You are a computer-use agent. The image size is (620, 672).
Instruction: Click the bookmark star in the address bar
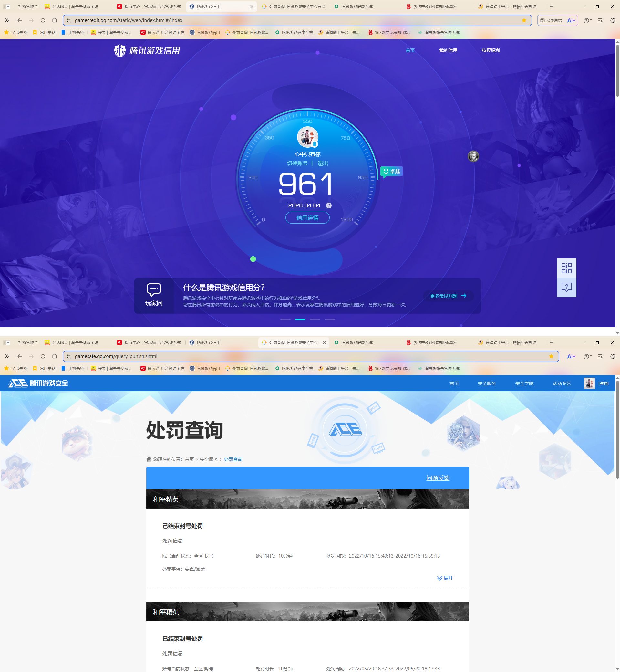524,20
